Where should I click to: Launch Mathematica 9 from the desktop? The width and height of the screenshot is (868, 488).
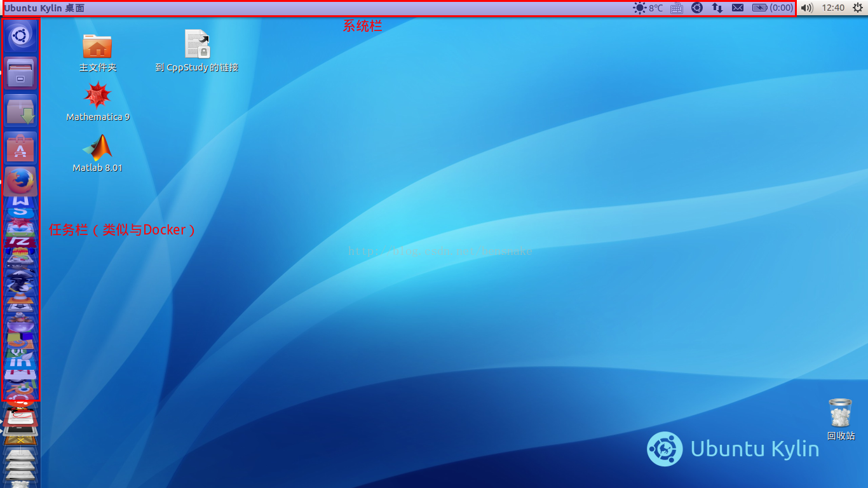98,102
